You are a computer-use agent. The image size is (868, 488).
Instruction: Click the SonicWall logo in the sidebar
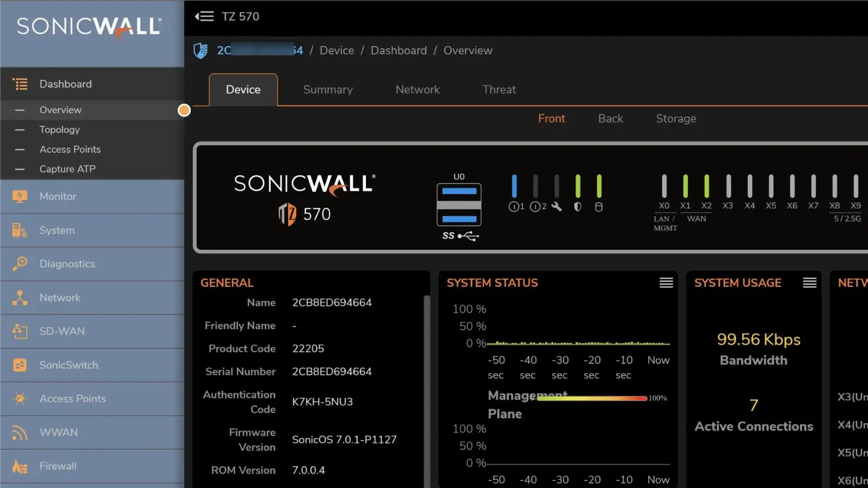[x=90, y=27]
